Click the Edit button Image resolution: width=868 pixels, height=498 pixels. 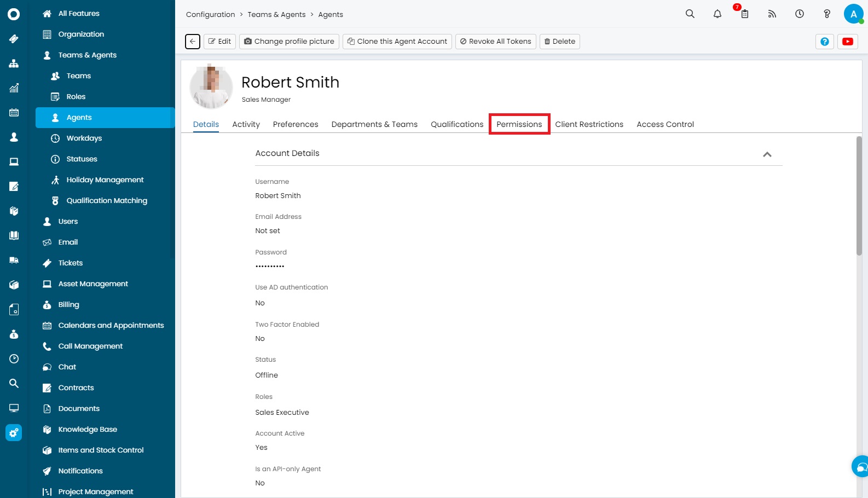point(219,42)
